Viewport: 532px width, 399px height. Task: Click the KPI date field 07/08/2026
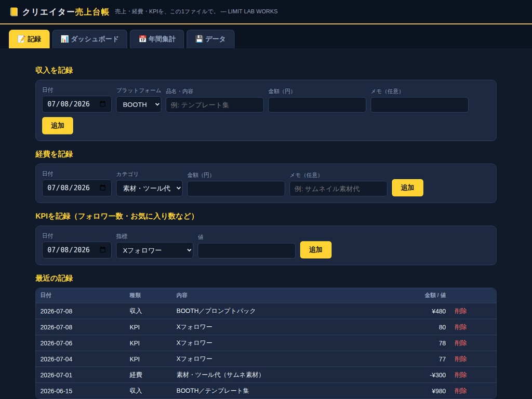[77, 250]
